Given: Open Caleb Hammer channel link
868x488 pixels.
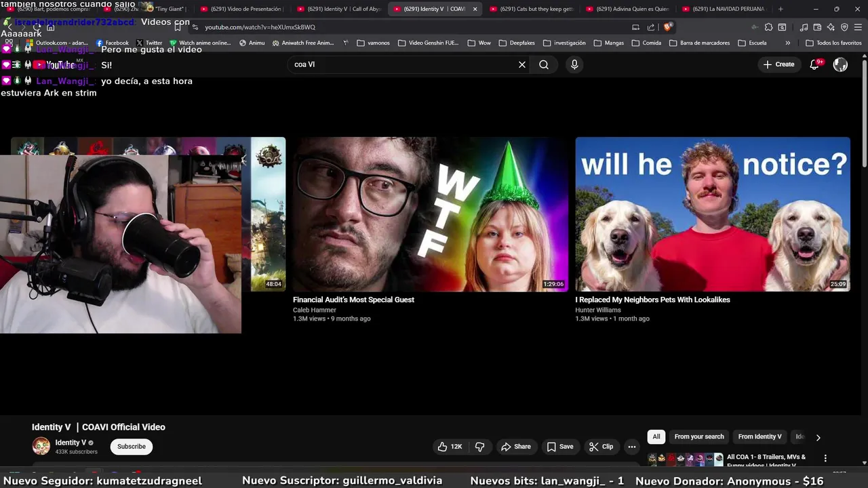Looking at the screenshot, I should 315,310.
